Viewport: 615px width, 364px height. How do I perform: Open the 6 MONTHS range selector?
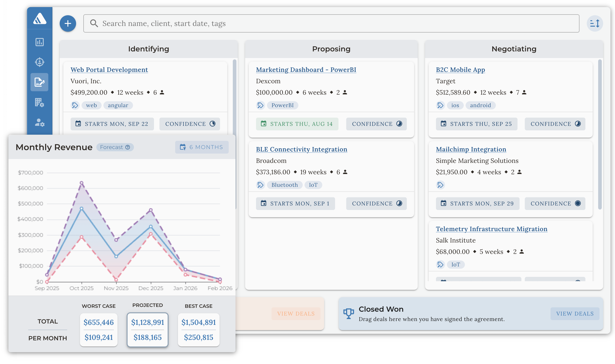coord(202,147)
